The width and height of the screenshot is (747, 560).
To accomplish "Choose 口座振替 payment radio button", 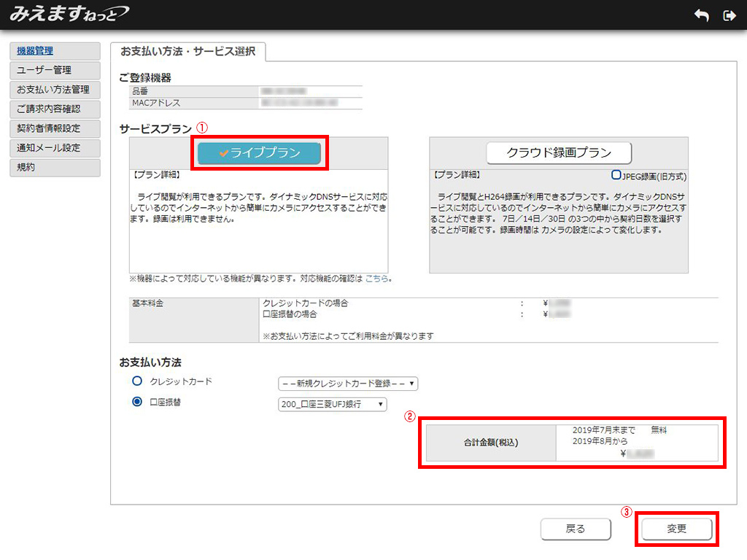I will [136, 402].
